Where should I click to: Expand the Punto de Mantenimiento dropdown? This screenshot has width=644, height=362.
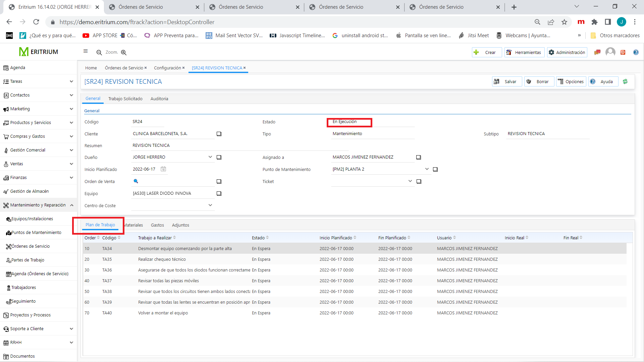point(427,169)
